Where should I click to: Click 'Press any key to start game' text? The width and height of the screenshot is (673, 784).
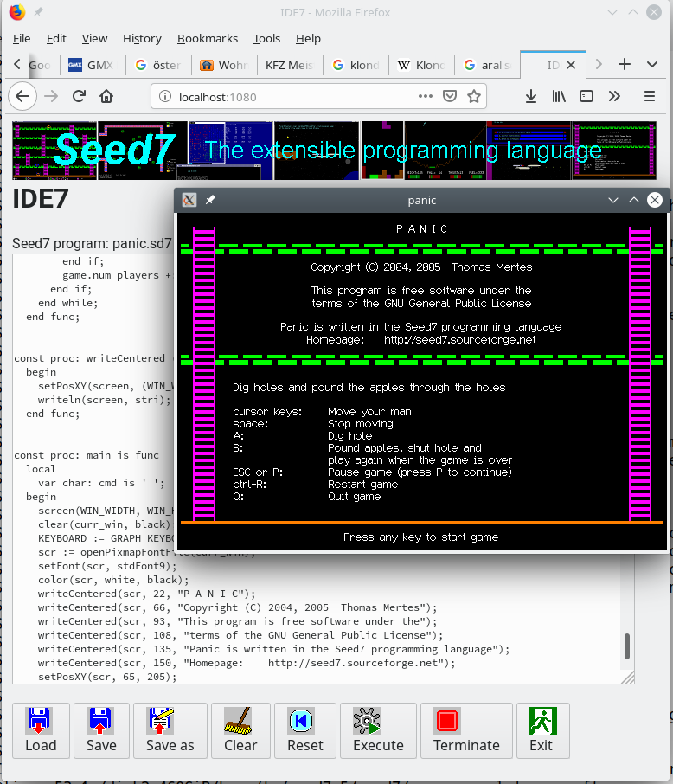pos(420,537)
